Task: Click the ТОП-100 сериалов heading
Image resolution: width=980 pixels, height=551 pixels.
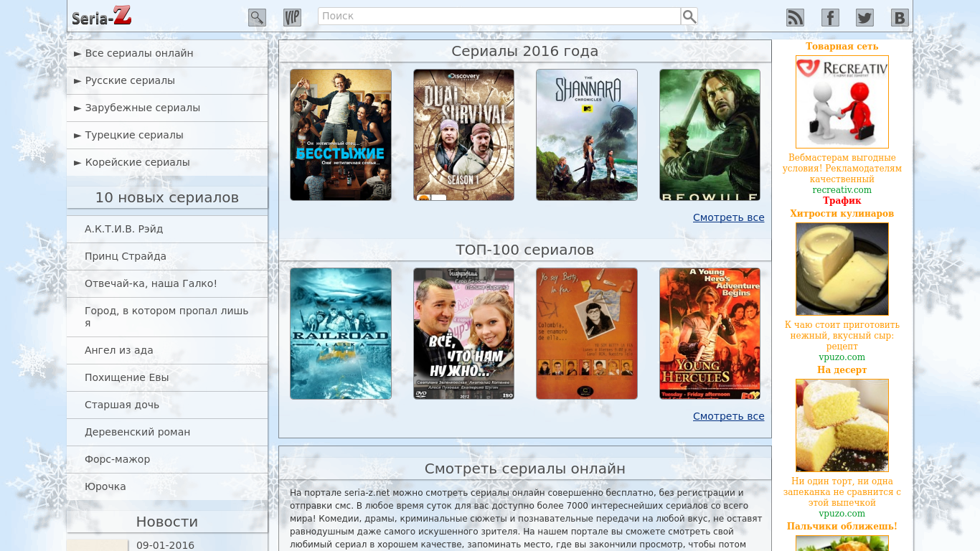Action: click(525, 250)
